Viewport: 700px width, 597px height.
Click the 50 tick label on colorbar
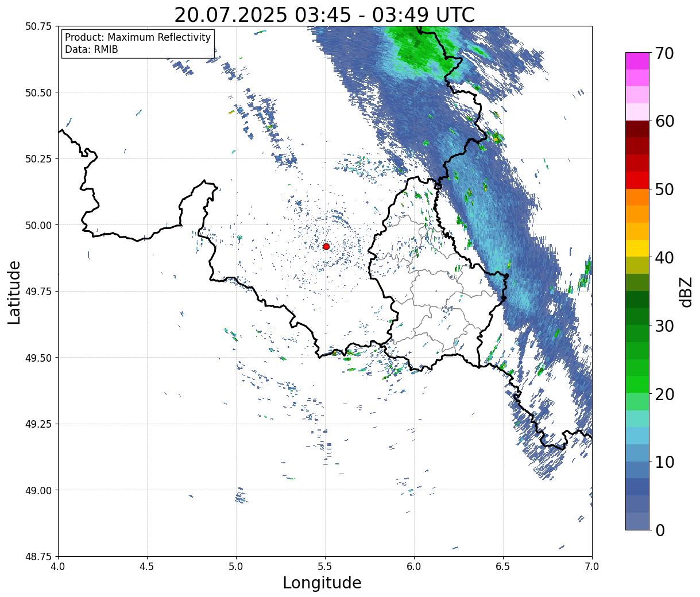click(664, 189)
